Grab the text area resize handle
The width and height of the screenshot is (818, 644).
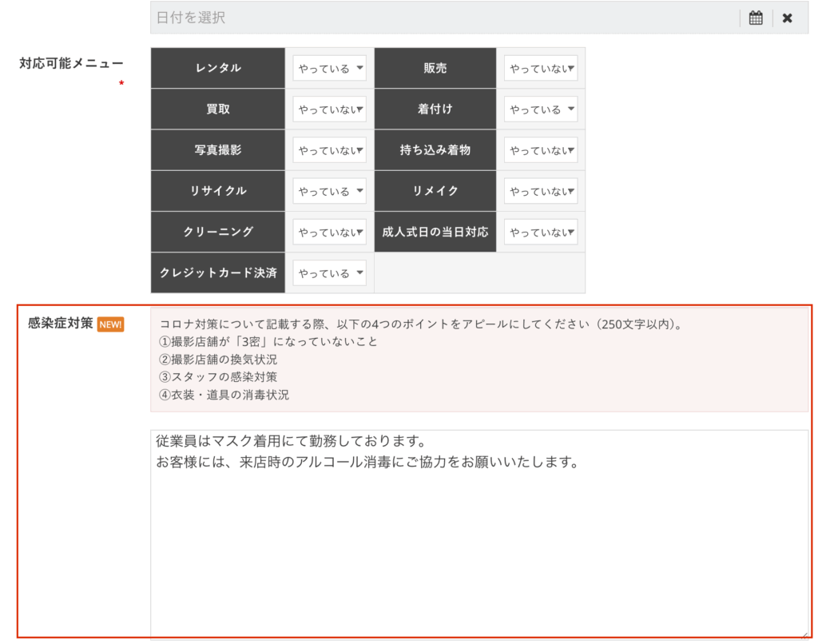click(x=804, y=635)
